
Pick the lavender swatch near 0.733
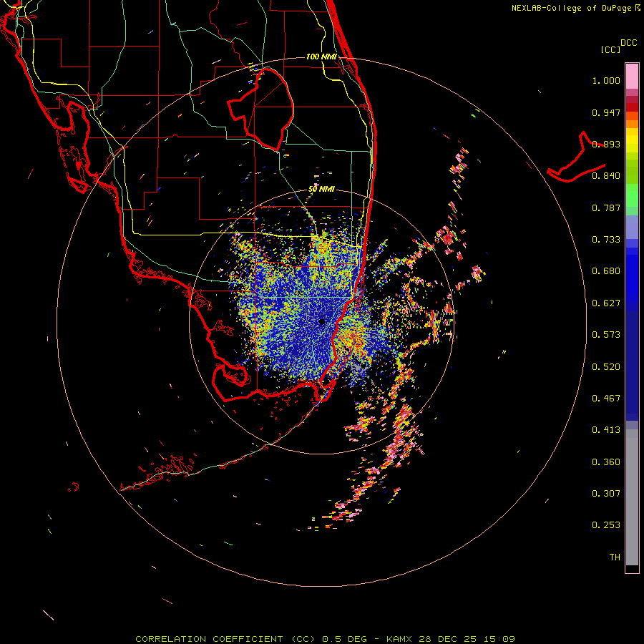click(632, 228)
